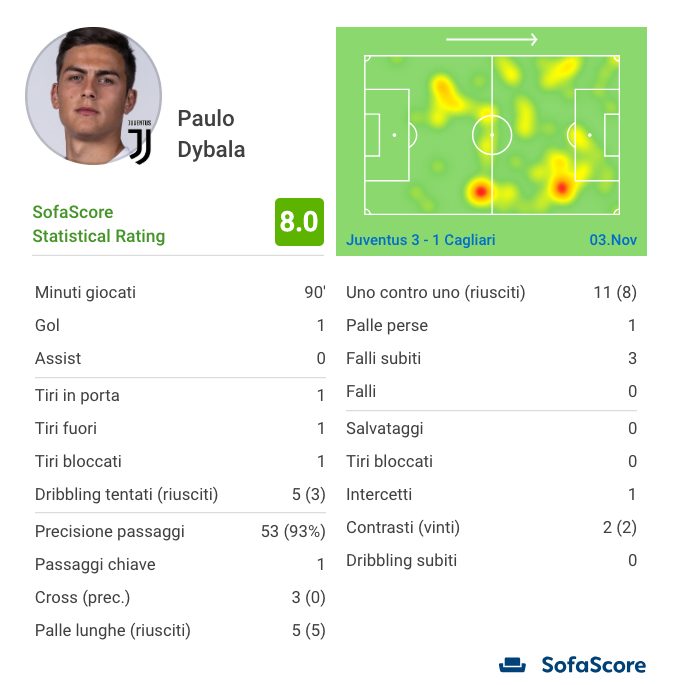The image size is (674, 685).
Task: Select the Palle lunghe (riusciti) row
Action: click(x=180, y=630)
